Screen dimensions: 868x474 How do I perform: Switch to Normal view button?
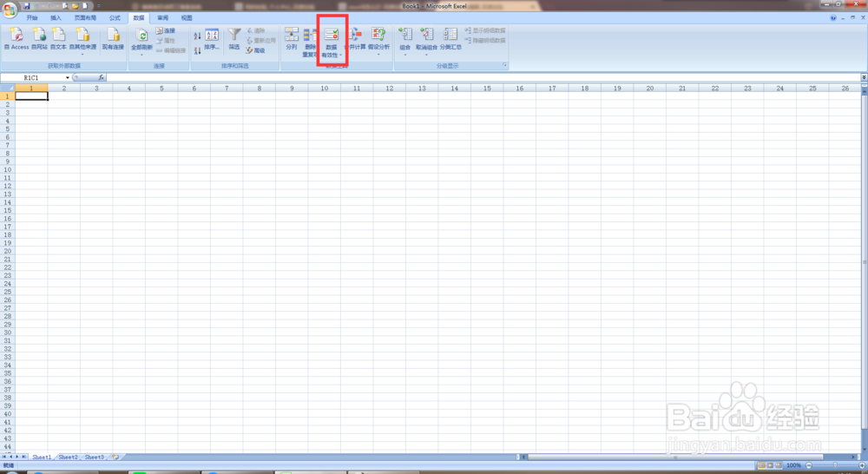tap(762, 465)
